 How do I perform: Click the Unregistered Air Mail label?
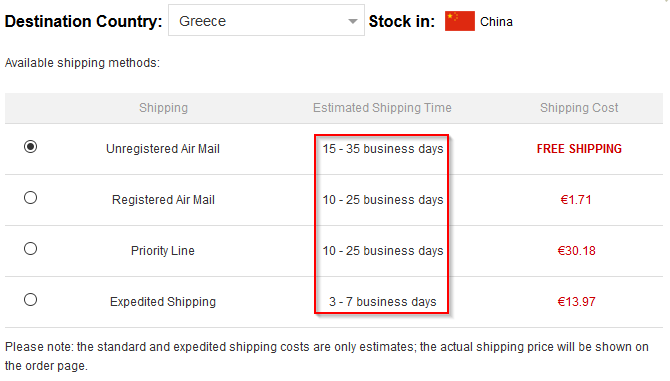point(163,149)
